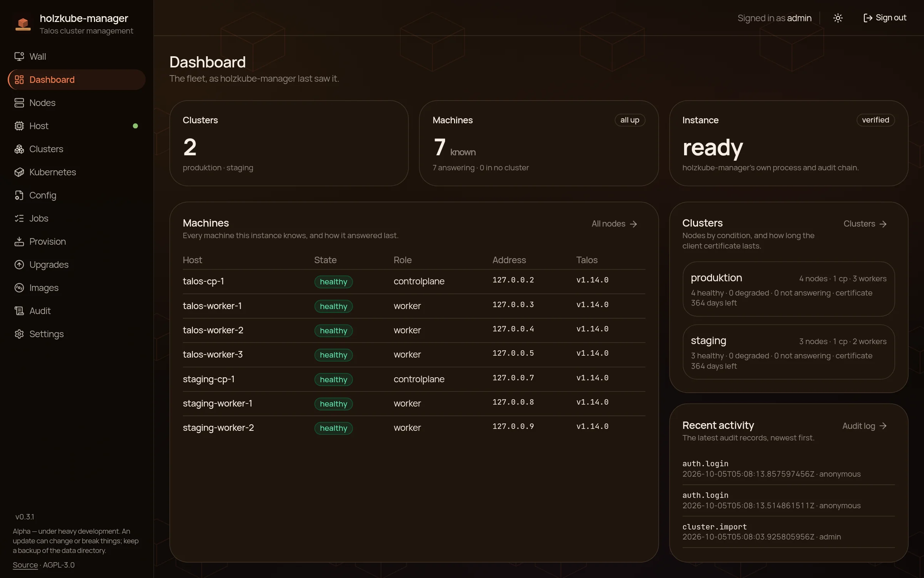Click the Host chip icon
Viewport: 924px width, 578px height.
pyautogui.click(x=19, y=126)
